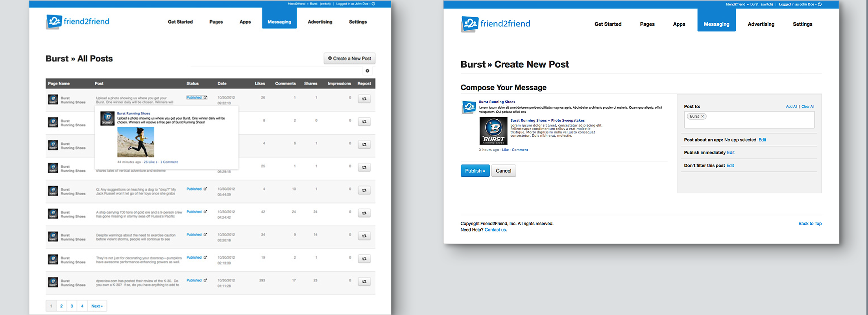Screen dimensions: 868x315
Task: Click the Clear All link in Post to
Action: (808, 107)
